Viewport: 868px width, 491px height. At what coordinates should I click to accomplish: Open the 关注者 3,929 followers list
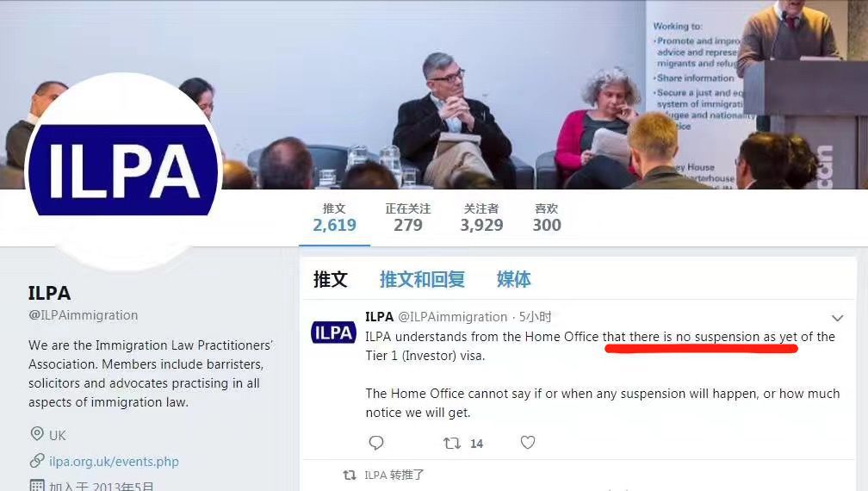pyautogui.click(x=481, y=218)
